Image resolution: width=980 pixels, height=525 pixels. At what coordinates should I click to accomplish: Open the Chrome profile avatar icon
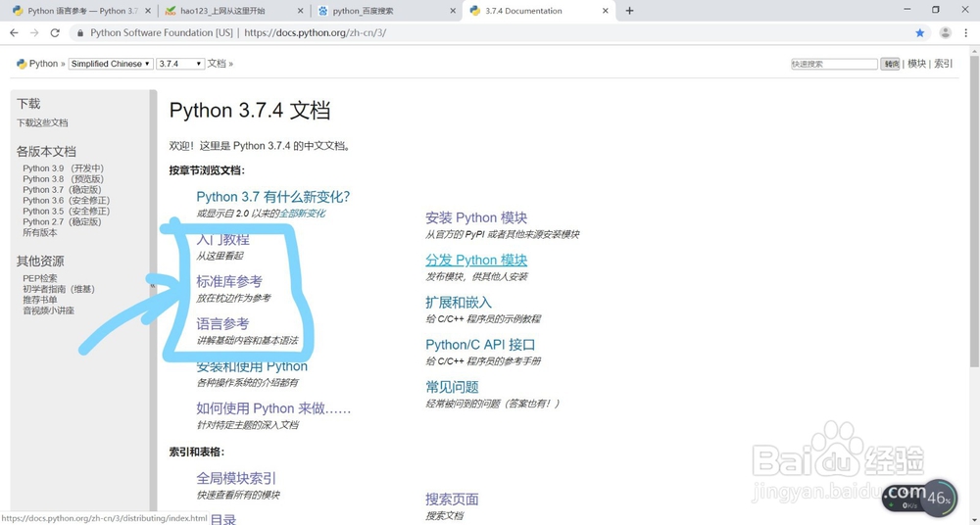pyautogui.click(x=945, y=32)
